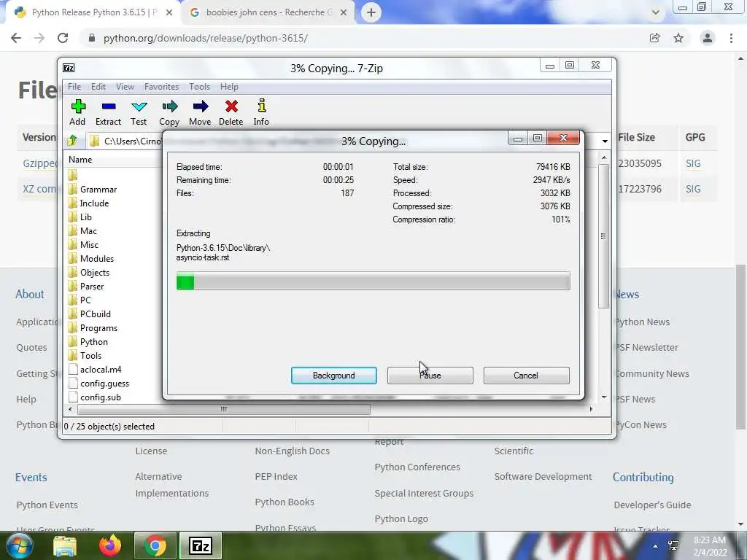747x560 pixels.
Task: Open the Python Books link
Action: click(285, 502)
